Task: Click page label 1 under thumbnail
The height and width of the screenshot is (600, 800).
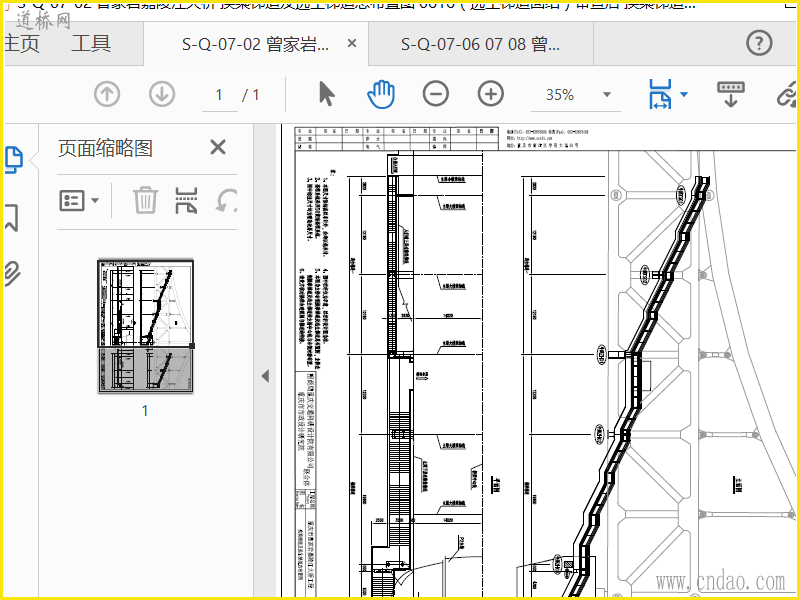Action: (145, 410)
